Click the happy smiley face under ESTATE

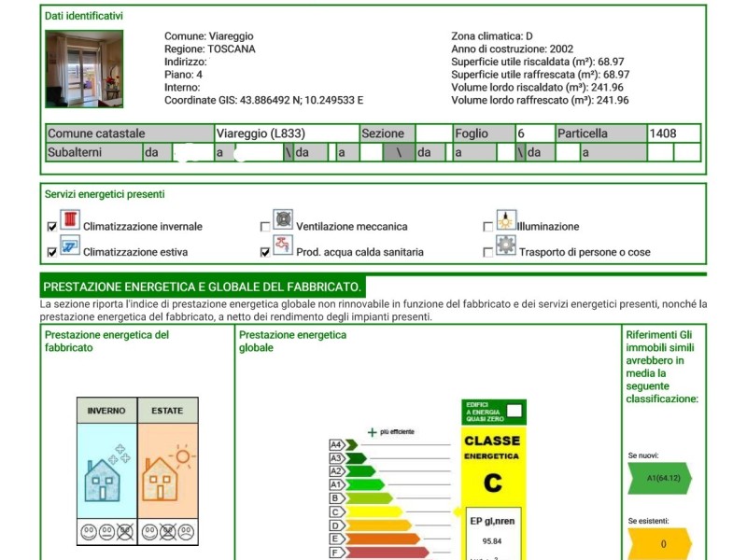coord(149,531)
